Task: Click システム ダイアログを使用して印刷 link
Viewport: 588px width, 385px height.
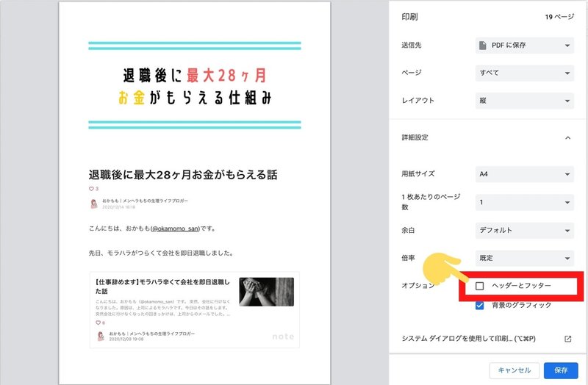Action: [x=468, y=339]
